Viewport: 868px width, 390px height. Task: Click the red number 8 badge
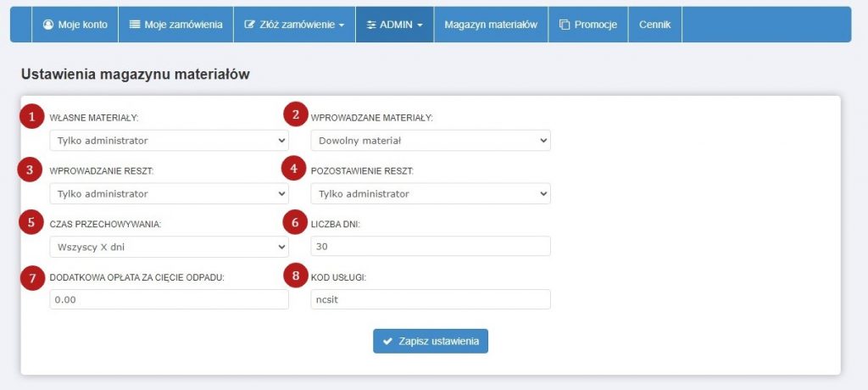294,276
